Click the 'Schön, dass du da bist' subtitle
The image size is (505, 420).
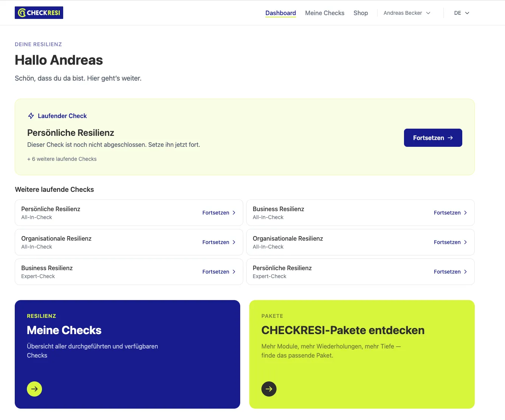point(78,78)
